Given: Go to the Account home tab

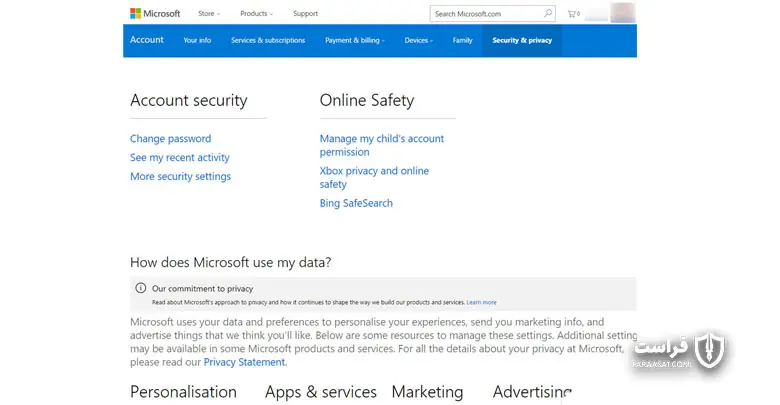Looking at the screenshot, I should (x=147, y=40).
